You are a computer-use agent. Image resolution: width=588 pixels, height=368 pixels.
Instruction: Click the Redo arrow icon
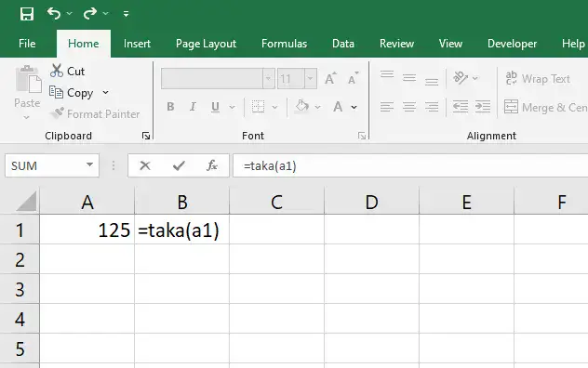click(90, 14)
